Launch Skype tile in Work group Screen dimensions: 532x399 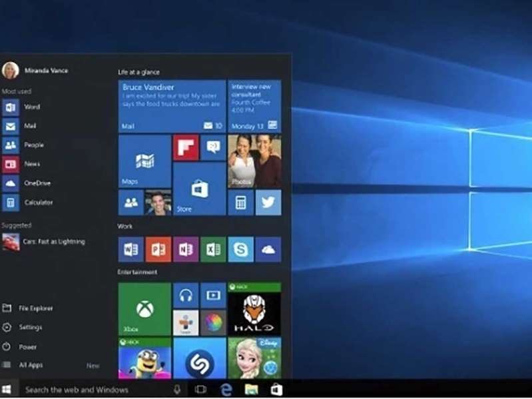click(240, 250)
